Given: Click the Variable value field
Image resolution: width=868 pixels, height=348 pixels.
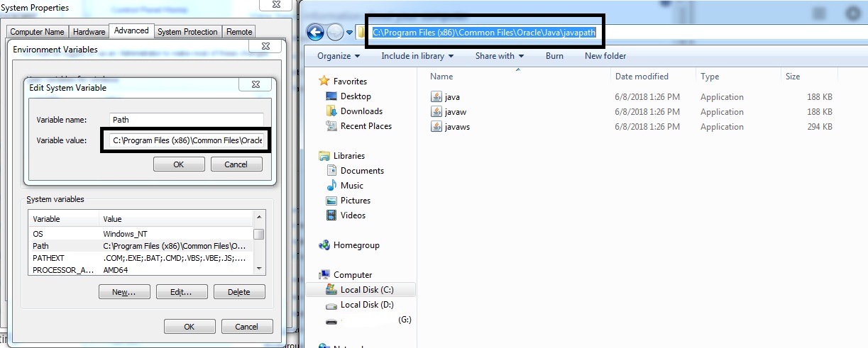Looking at the screenshot, I should pyautogui.click(x=187, y=140).
